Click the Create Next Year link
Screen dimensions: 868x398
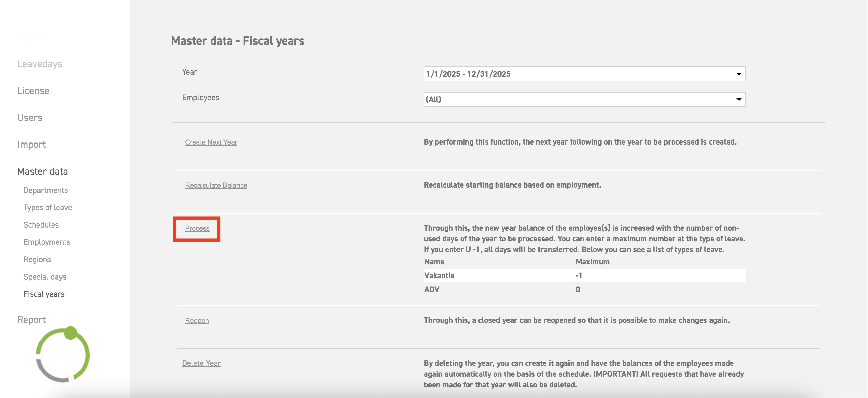click(x=211, y=142)
